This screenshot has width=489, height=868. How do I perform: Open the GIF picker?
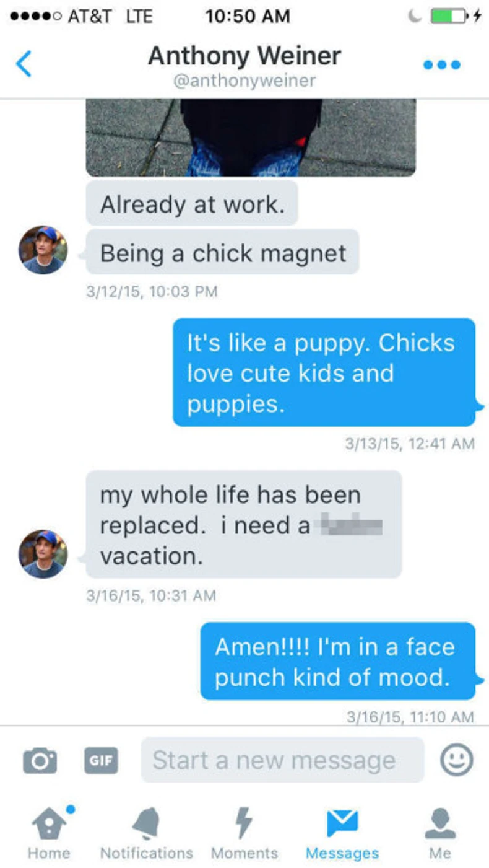point(101,760)
